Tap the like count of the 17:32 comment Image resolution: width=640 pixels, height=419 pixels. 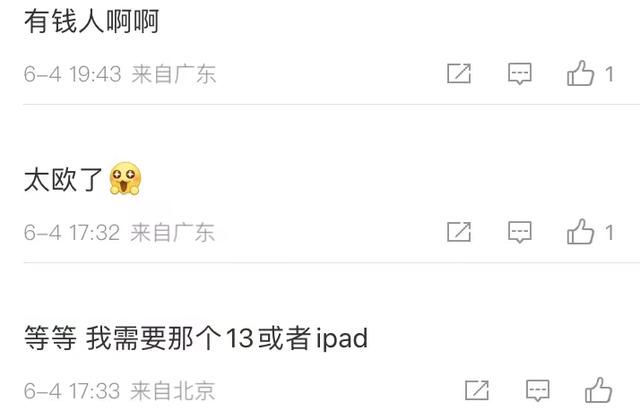609,233
